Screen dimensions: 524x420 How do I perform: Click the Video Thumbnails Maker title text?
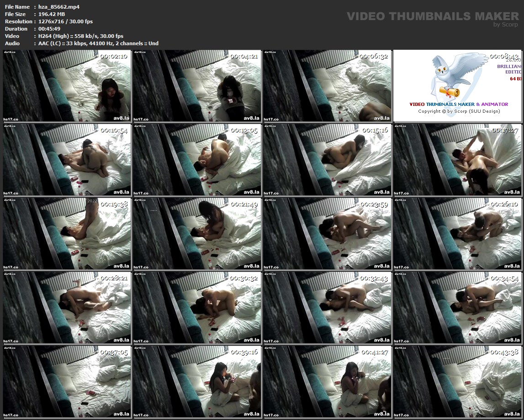click(x=433, y=16)
